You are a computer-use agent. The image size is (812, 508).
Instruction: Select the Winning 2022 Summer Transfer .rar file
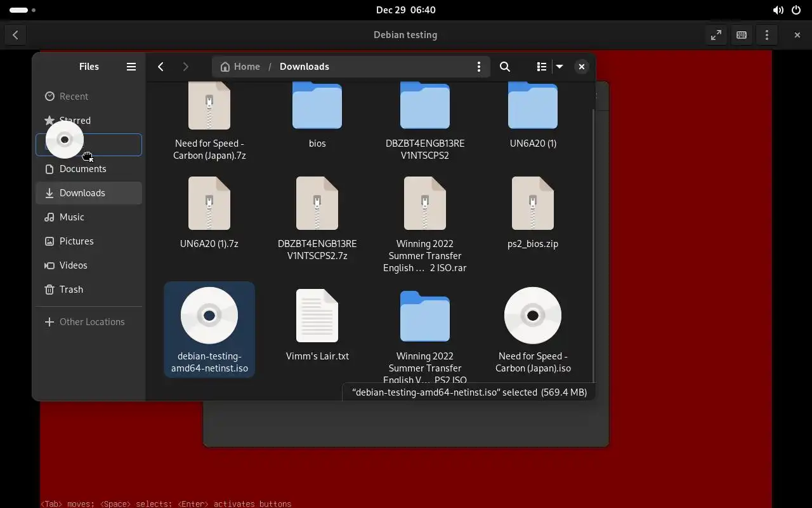click(x=425, y=225)
